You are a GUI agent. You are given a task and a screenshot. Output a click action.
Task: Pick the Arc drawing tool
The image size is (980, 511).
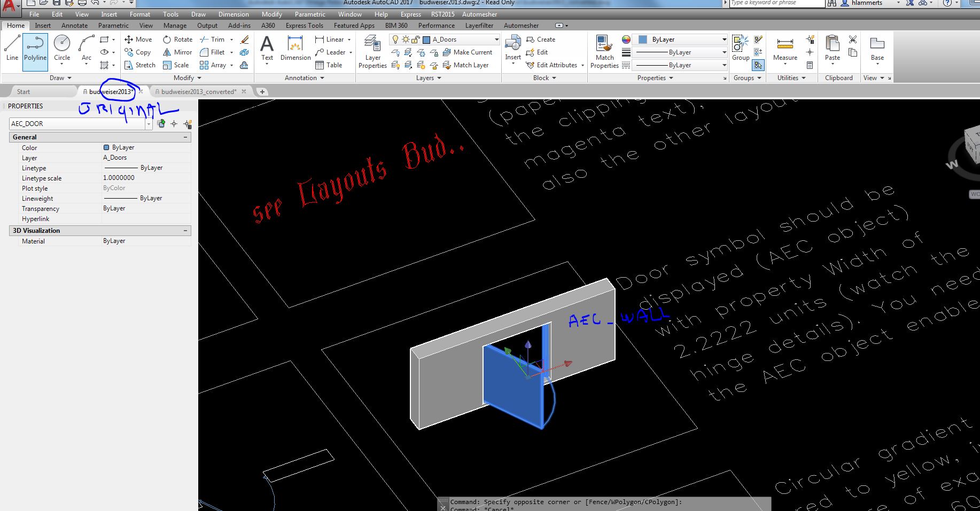87,49
